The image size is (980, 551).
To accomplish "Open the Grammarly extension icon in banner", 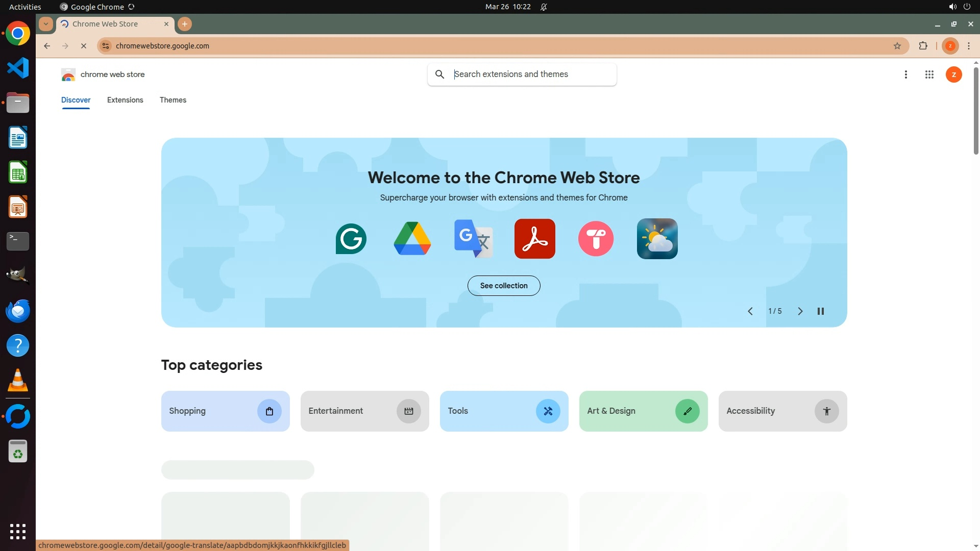I will (x=351, y=239).
